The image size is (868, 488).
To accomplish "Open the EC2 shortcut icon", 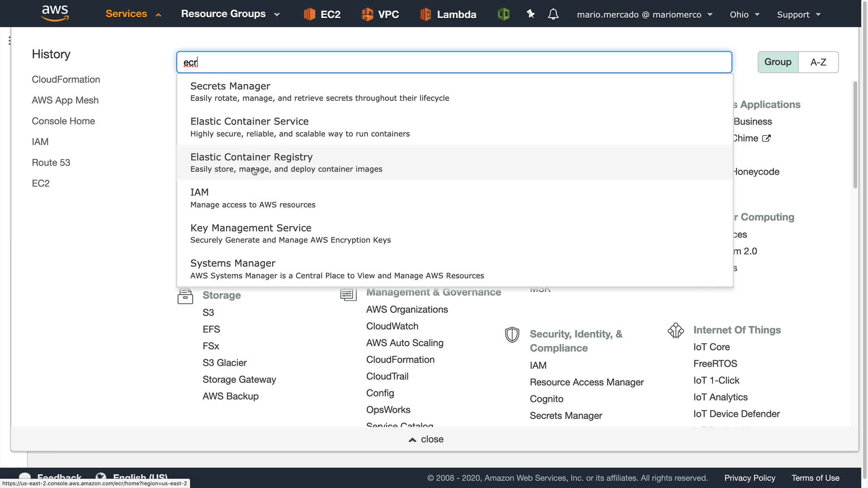I will [x=309, y=14].
